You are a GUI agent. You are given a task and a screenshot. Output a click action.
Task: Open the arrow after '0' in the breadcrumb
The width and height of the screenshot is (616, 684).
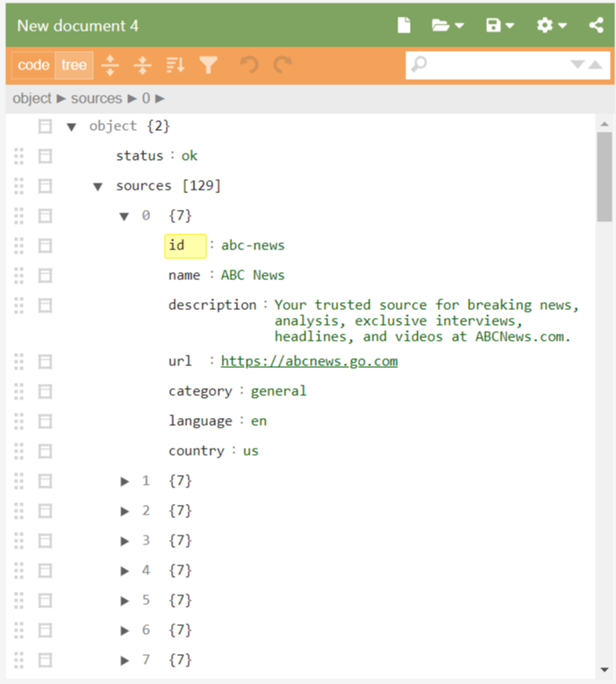click(160, 99)
